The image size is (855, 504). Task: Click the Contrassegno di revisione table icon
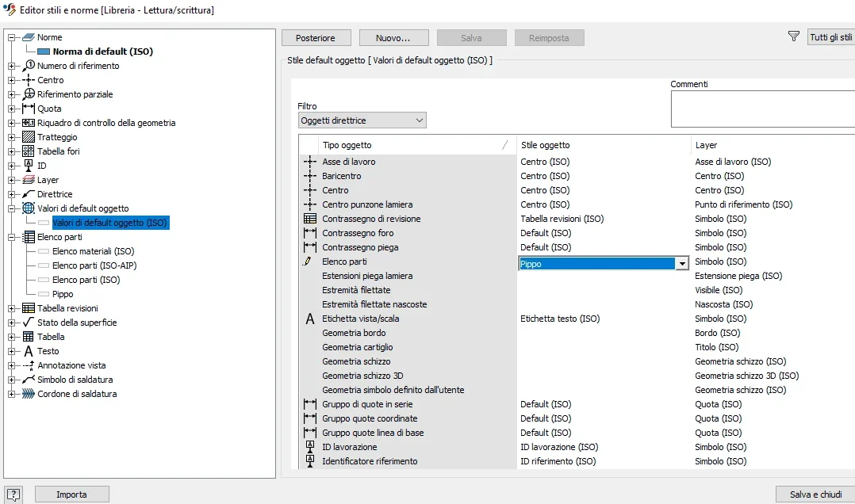pos(309,219)
